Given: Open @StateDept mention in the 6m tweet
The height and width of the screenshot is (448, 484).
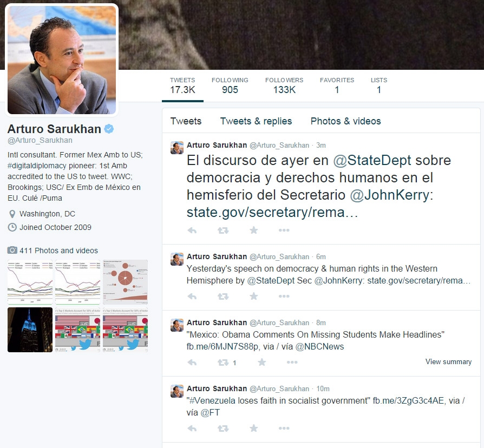Looking at the screenshot, I should [271, 280].
